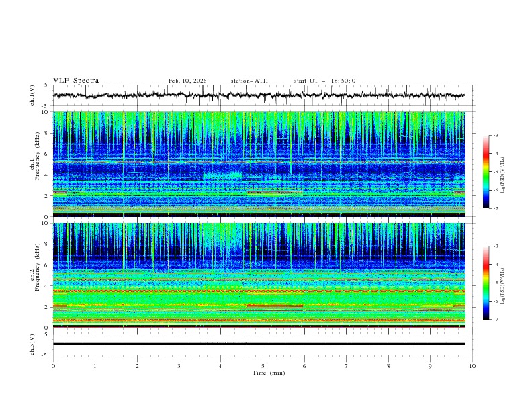
Task: Click the ch.2 PSD color scale bar
Action: tap(486, 283)
